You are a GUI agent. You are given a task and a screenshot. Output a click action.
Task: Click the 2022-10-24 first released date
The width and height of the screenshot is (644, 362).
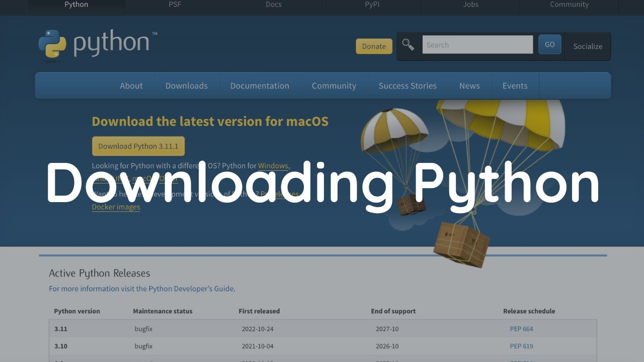point(258,329)
